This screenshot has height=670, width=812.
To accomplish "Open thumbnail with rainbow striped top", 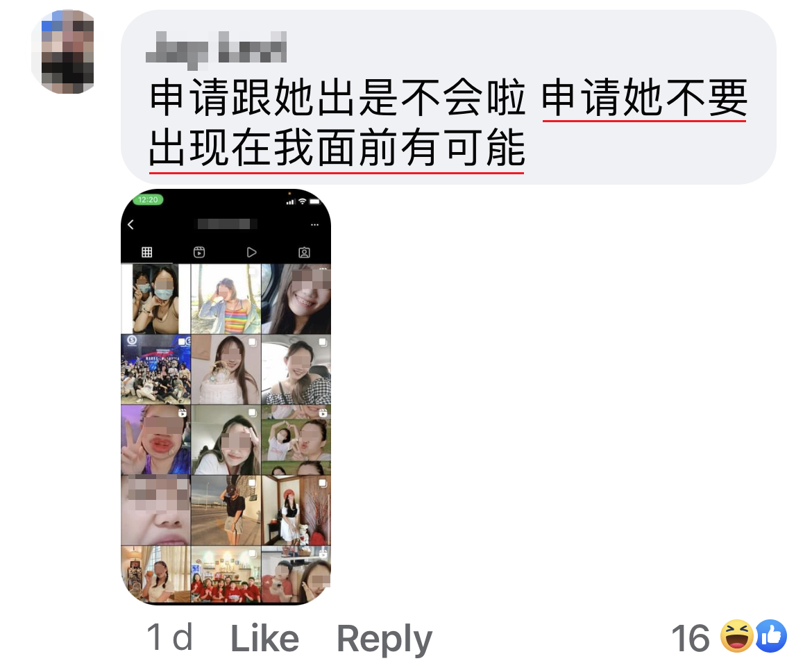I will point(226,299).
